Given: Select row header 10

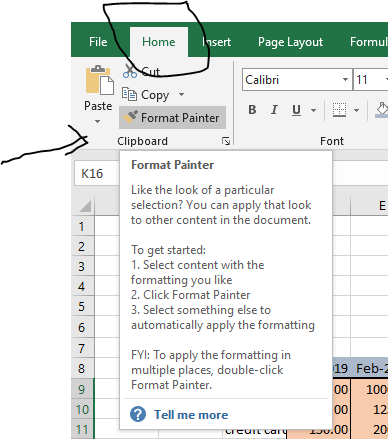Looking at the screenshot, I should [82, 409].
